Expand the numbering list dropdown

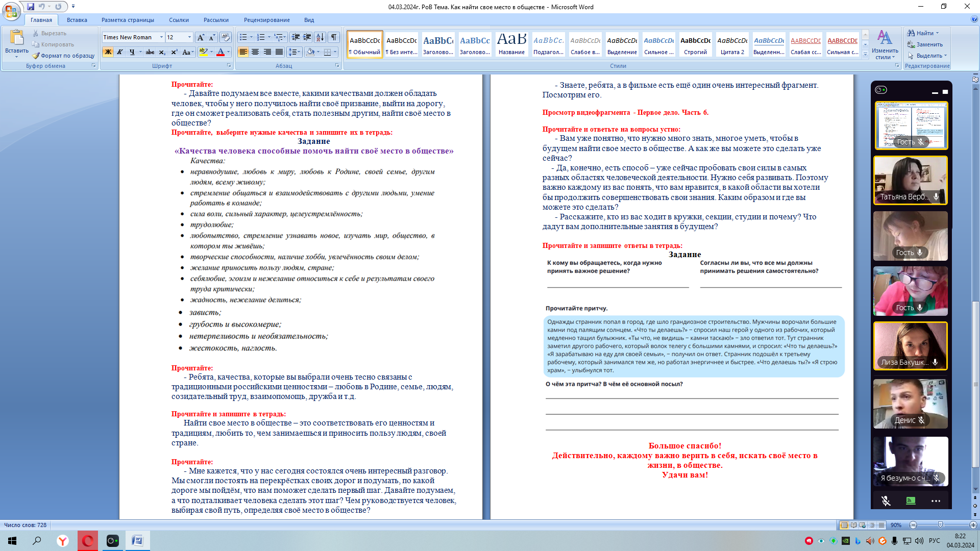pos(269,37)
